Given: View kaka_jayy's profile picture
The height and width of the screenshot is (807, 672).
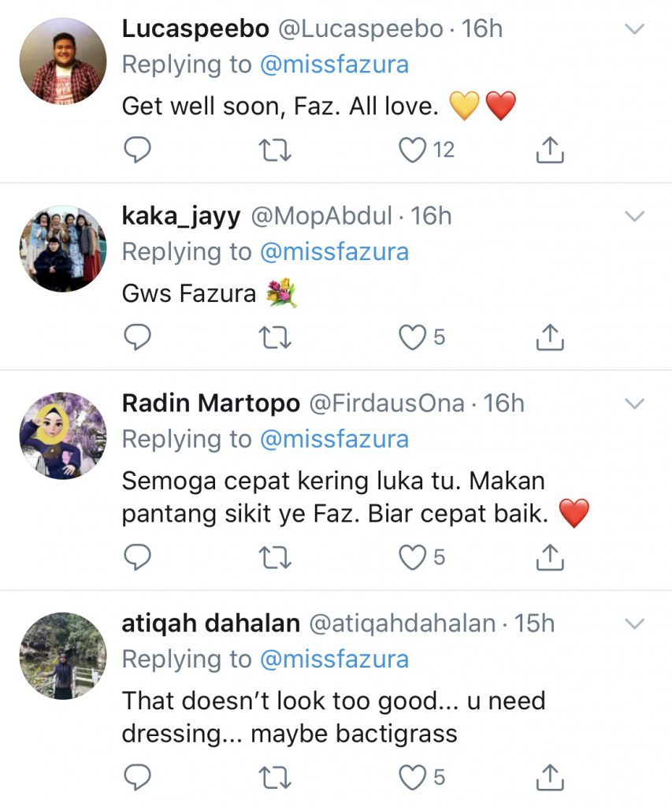Looking at the screenshot, I should (62, 248).
